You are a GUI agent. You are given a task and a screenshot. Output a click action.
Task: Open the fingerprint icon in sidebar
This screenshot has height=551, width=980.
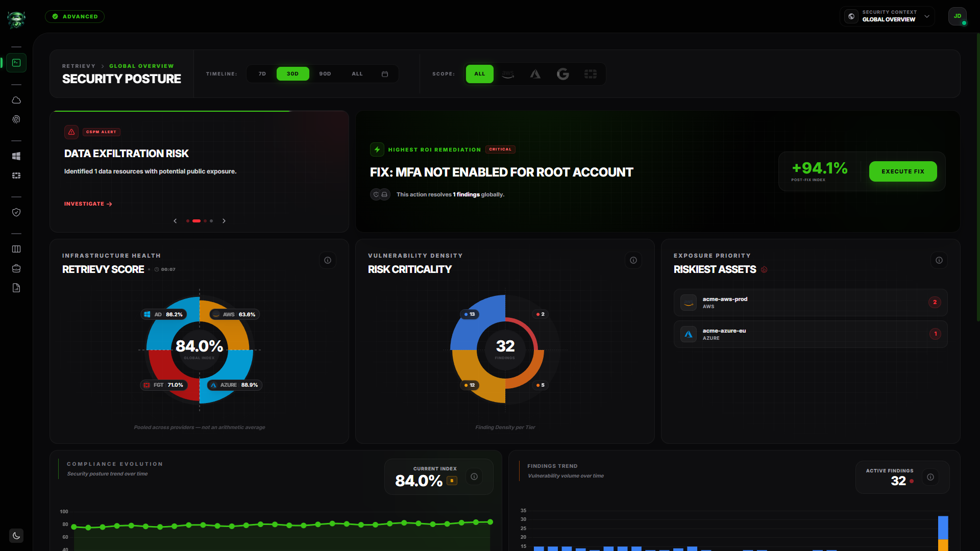16,119
